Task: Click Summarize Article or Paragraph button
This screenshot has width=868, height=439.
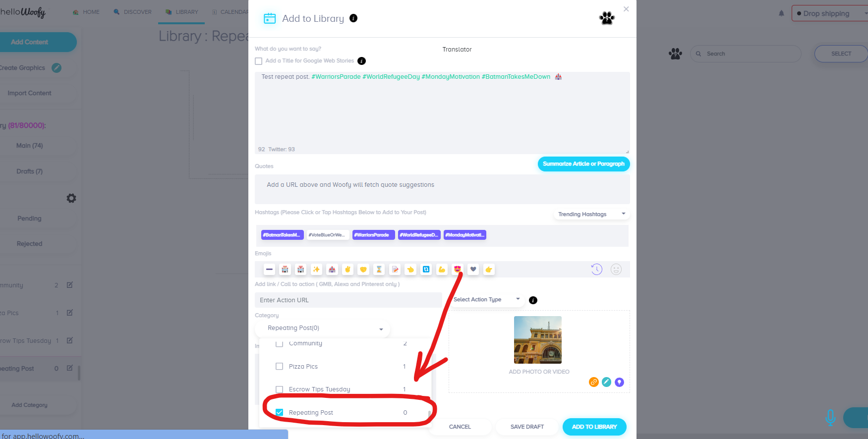Action: click(583, 164)
